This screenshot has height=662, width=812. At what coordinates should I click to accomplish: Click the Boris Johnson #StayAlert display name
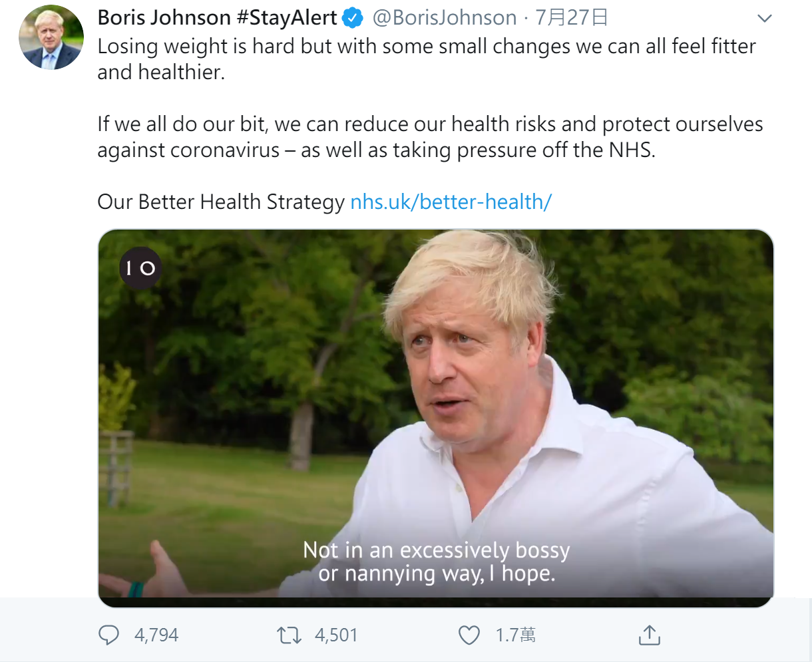(x=218, y=18)
